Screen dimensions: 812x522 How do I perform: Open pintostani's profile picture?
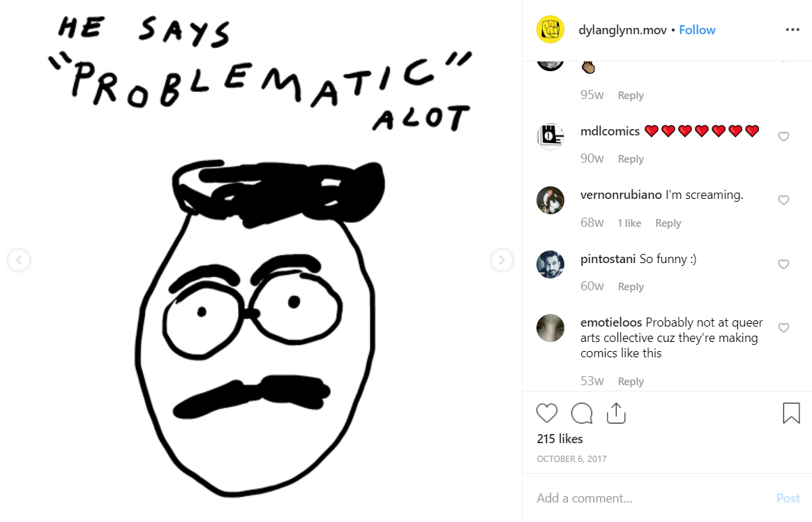click(x=550, y=264)
